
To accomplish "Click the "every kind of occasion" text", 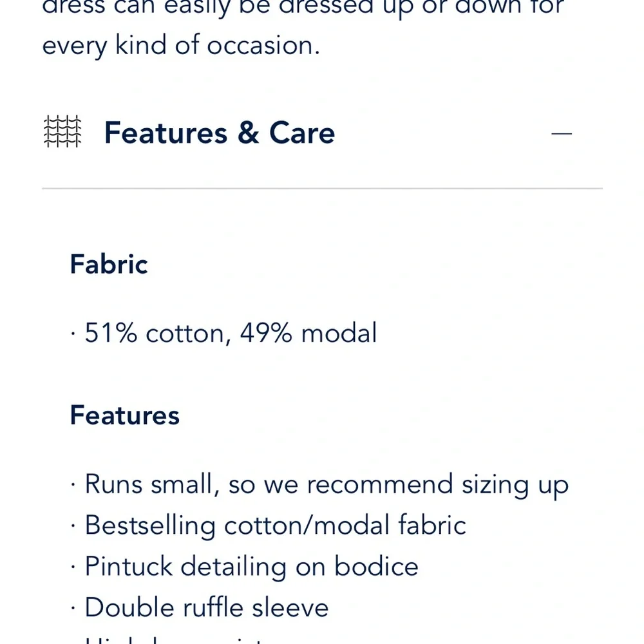I will coord(180,46).
